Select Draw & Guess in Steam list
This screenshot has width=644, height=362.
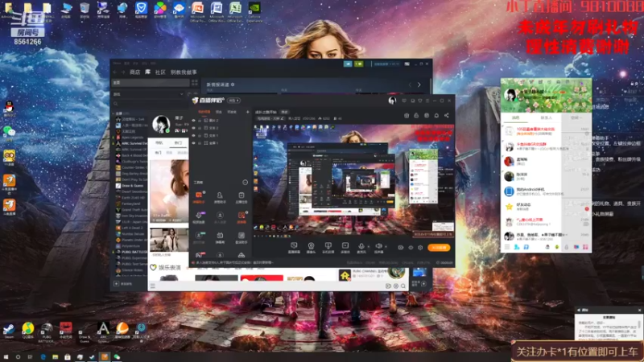(130, 186)
